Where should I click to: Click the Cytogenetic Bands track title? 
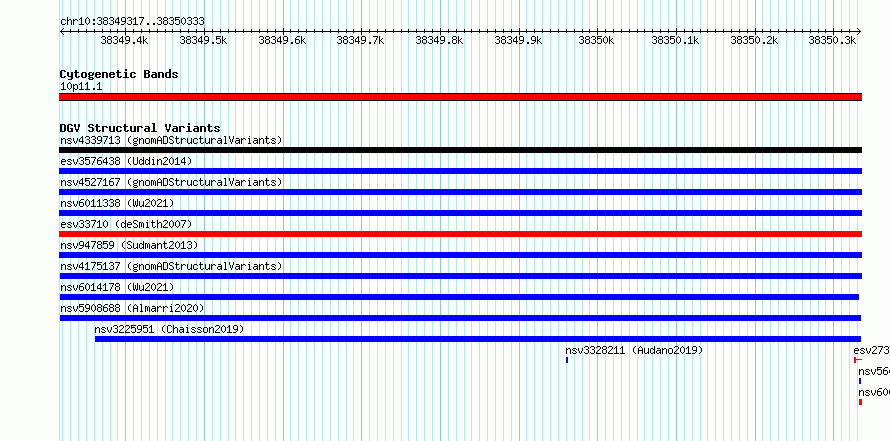[x=119, y=74]
